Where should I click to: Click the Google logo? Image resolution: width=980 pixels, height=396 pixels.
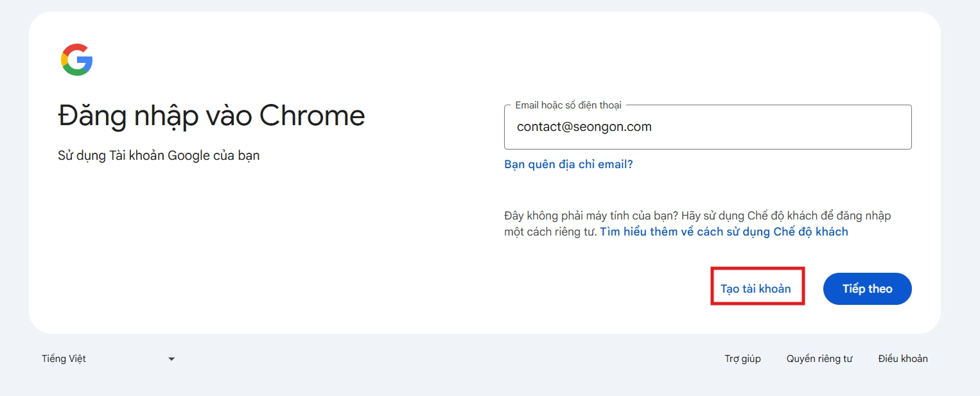pos(77,60)
